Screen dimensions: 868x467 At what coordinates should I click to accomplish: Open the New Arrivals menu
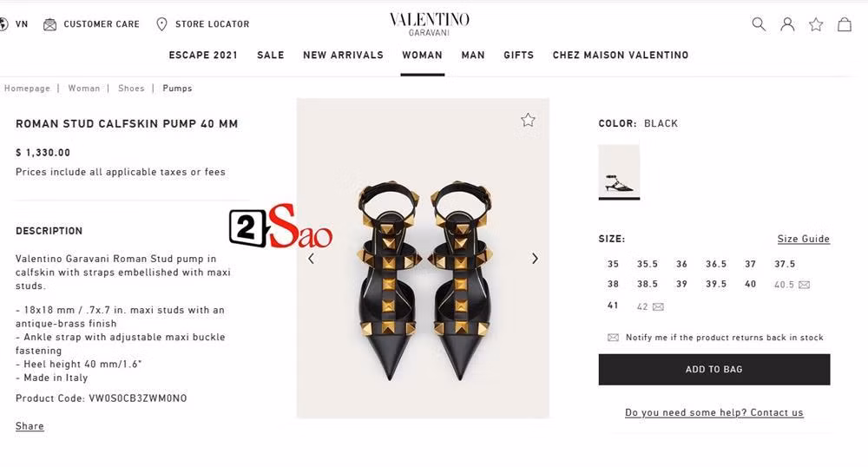(343, 56)
